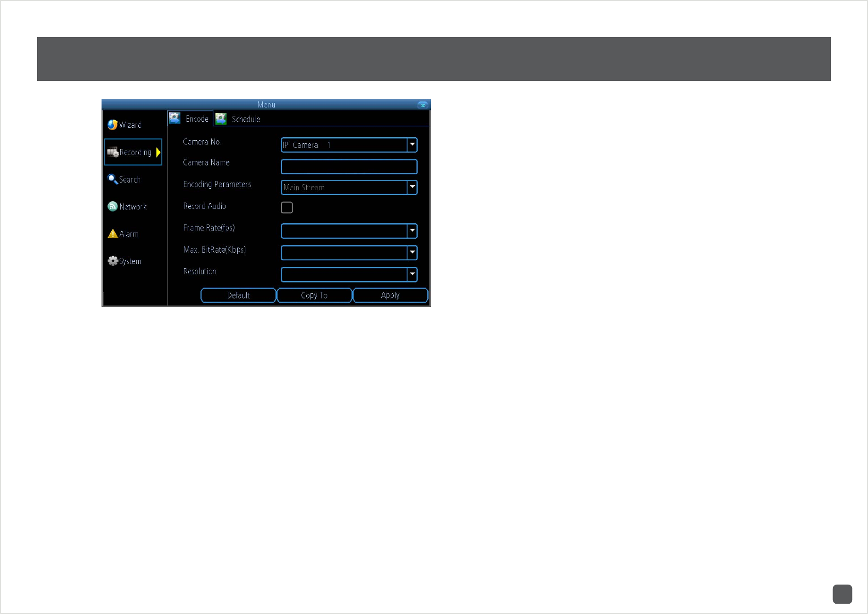Expand the Resolution dropdown arrow

(412, 274)
